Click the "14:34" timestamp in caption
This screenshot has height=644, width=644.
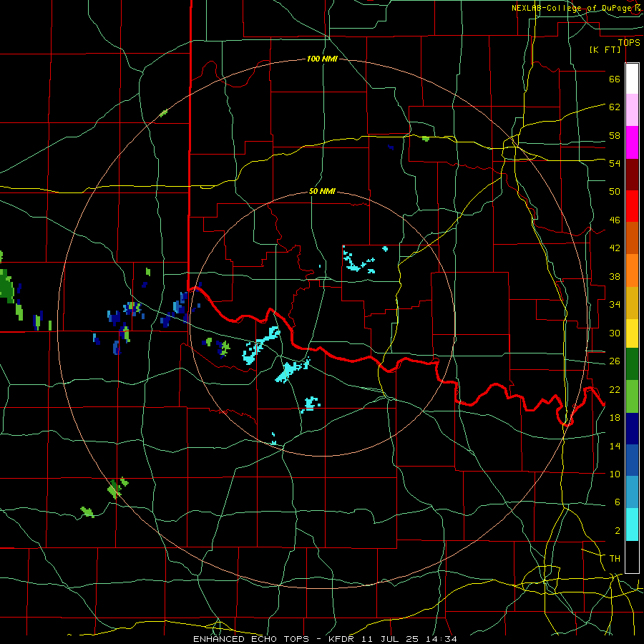pos(441,639)
